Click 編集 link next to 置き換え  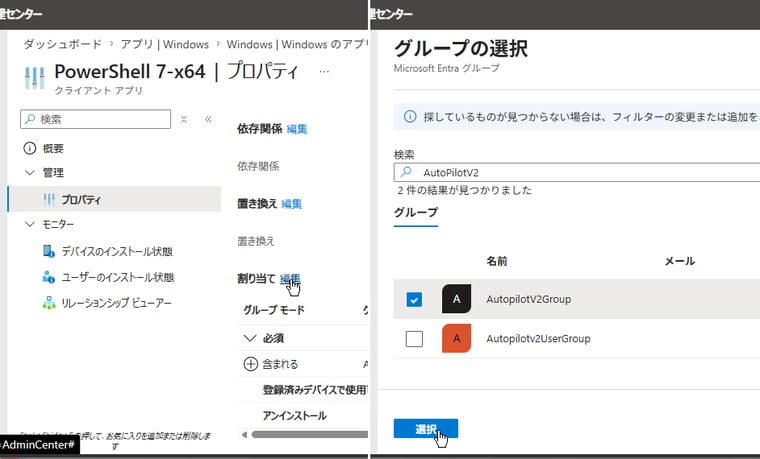(x=291, y=204)
